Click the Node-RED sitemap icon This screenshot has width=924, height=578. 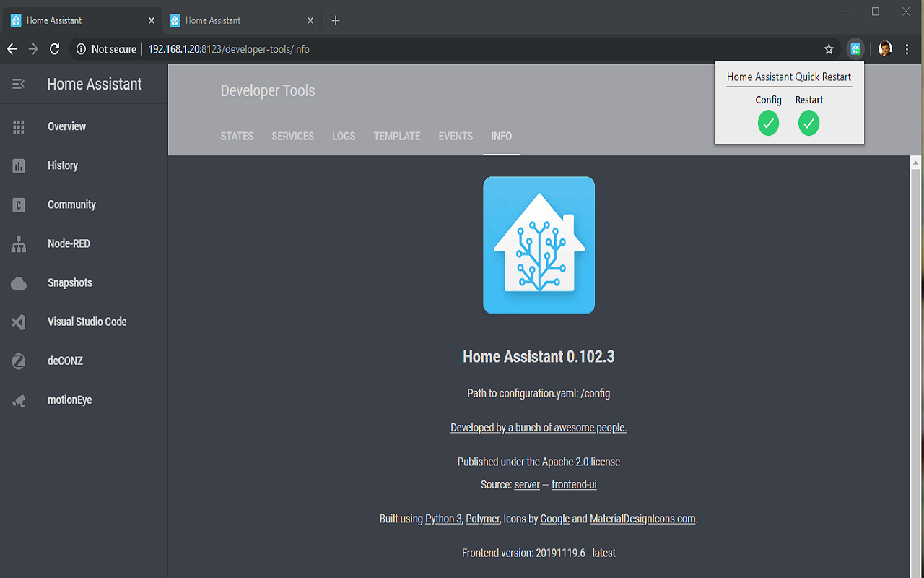point(19,244)
